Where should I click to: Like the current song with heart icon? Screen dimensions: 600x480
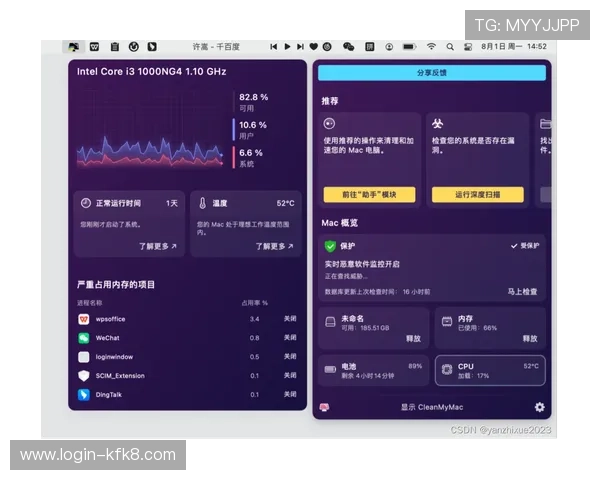(x=313, y=47)
